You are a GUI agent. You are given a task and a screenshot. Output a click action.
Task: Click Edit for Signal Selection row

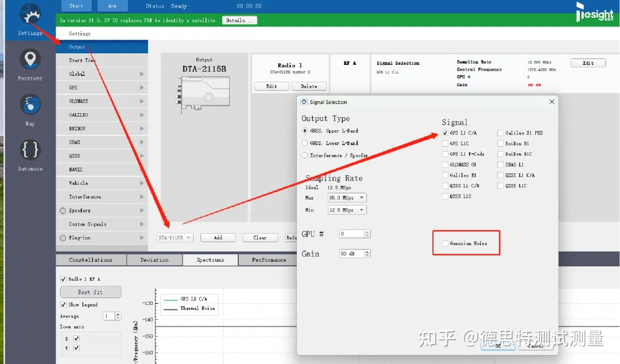point(588,63)
